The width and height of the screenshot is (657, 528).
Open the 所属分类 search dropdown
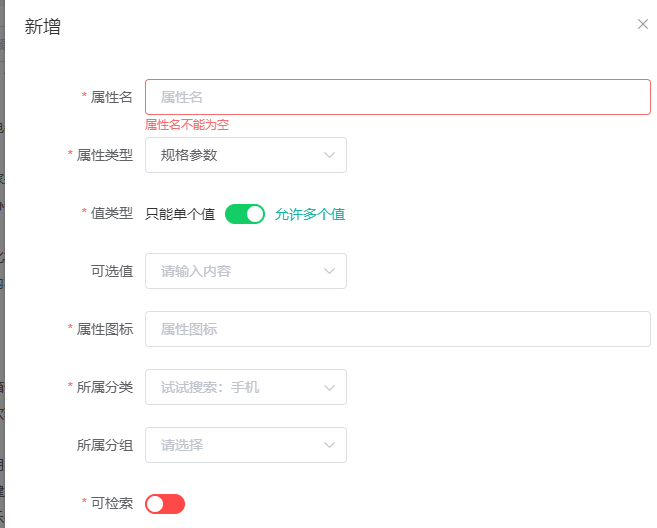[235, 387]
